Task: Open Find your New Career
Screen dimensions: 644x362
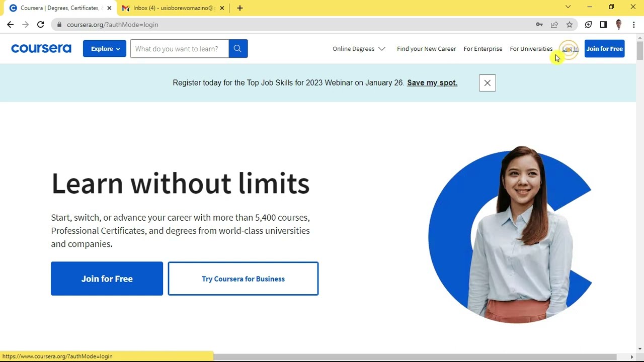Action: click(426, 49)
